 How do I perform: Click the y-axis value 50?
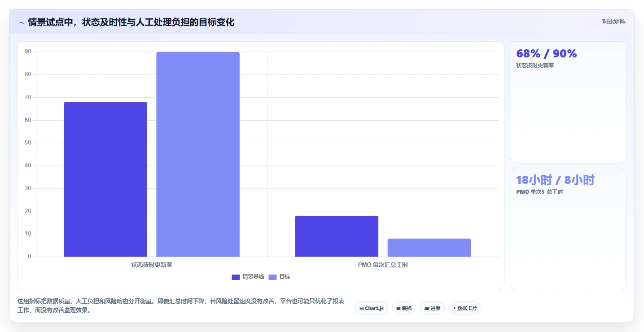tap(28, 143)
